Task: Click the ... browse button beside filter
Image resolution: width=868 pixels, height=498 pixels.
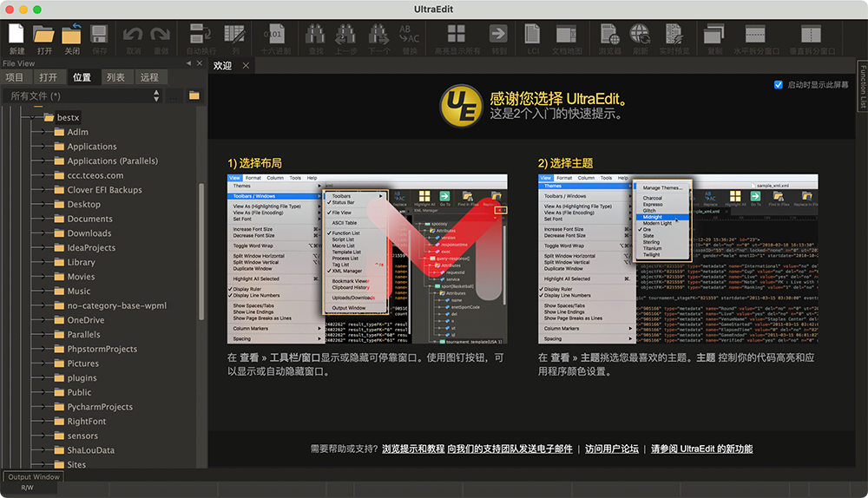Action: click(174, 95)
